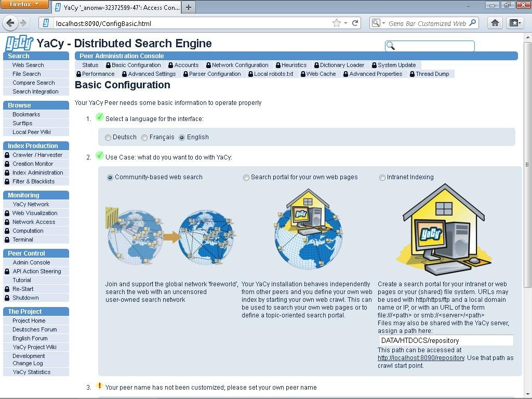Screen dimensions: 532x399
Task: Open Parser Configuration tab
Action: (215, 74)
